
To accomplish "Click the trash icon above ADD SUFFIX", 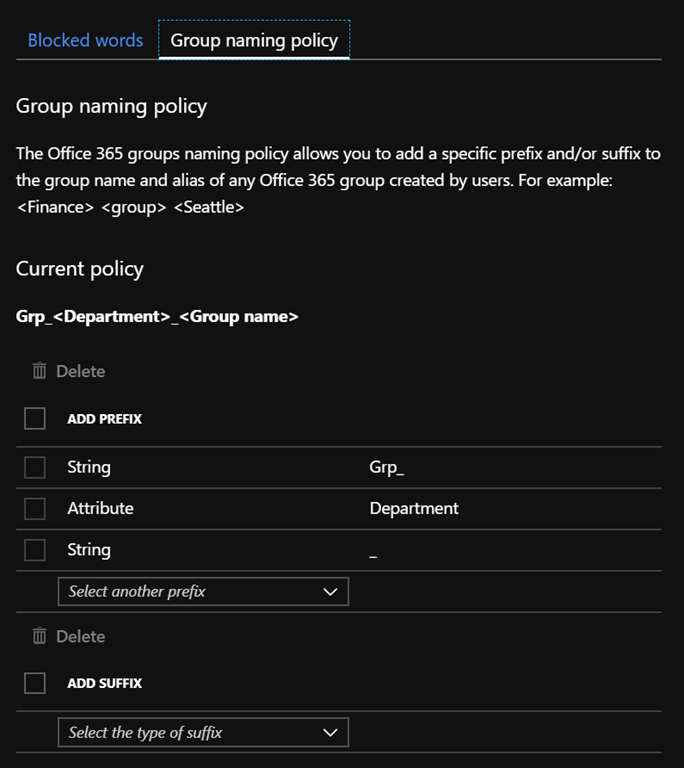I will tap(40, 636).
